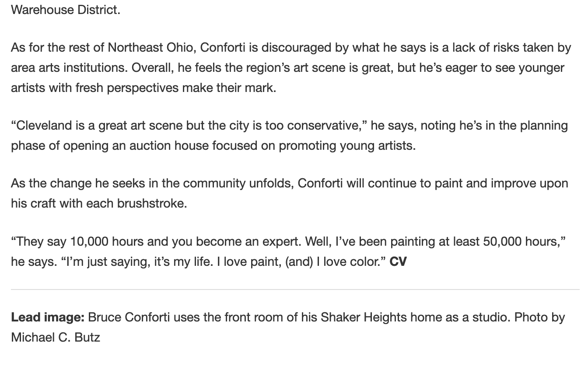Screen dimensions: 588x367
Task: Click the horizontal divider line below the article
Action: point(295,289)
